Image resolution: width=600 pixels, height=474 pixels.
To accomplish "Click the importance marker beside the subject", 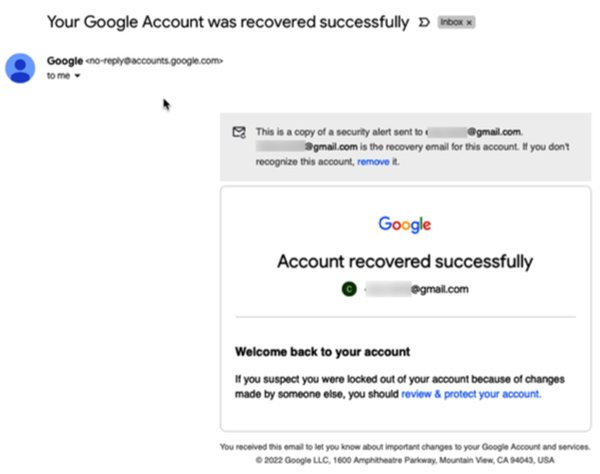I will click(424, 21).
